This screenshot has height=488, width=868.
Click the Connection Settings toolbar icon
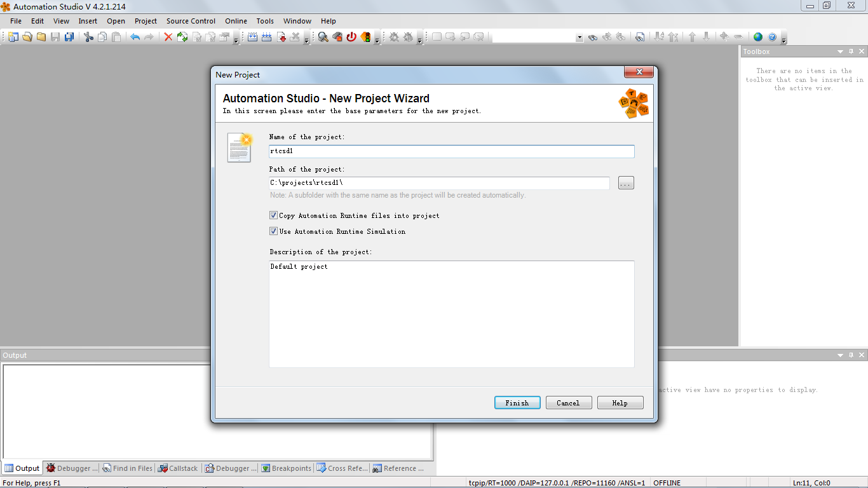pyautogui.click(x=337, y=37)
